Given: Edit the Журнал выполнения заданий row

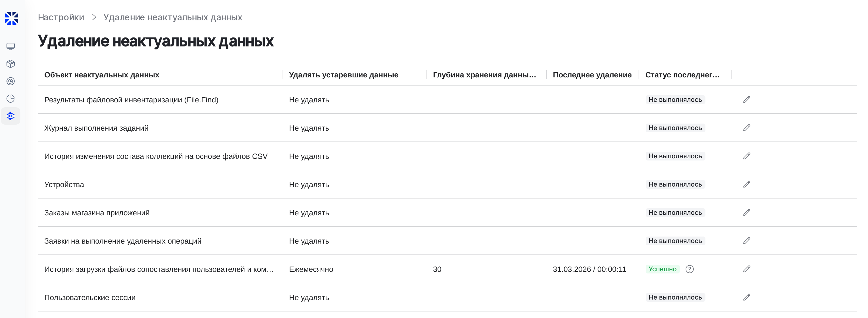Looking at the screenshot, I should coord(746,128).
